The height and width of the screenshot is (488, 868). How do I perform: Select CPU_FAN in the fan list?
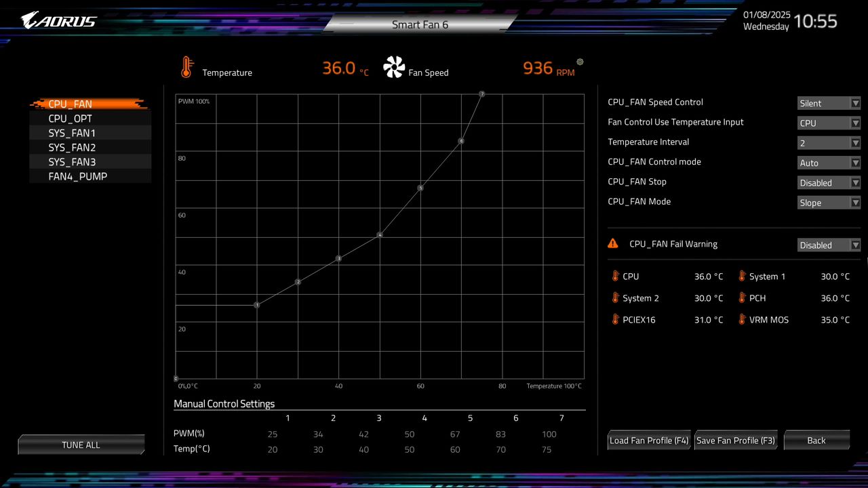pos(90,104)
